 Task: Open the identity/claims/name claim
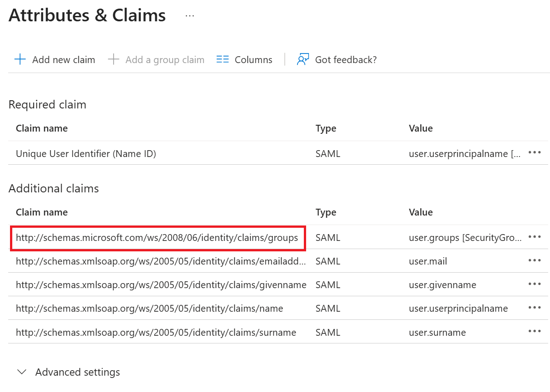pyautogui.click(x=149, y=309)
